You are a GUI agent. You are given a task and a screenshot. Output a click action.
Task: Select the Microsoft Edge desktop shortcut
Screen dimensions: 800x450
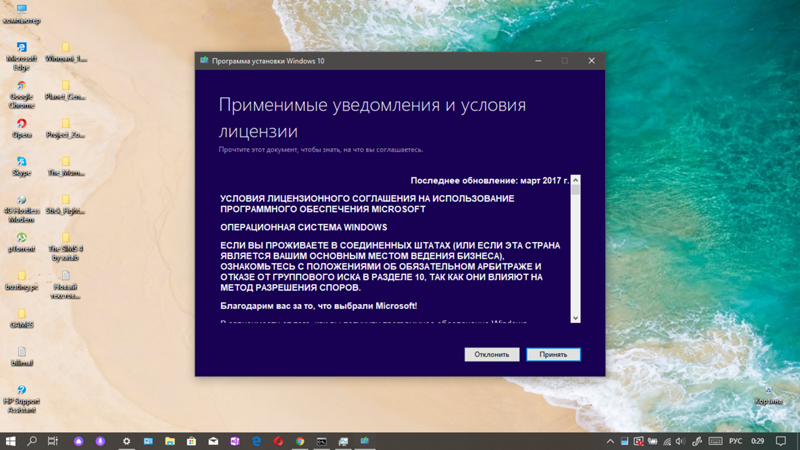(21, 56)
